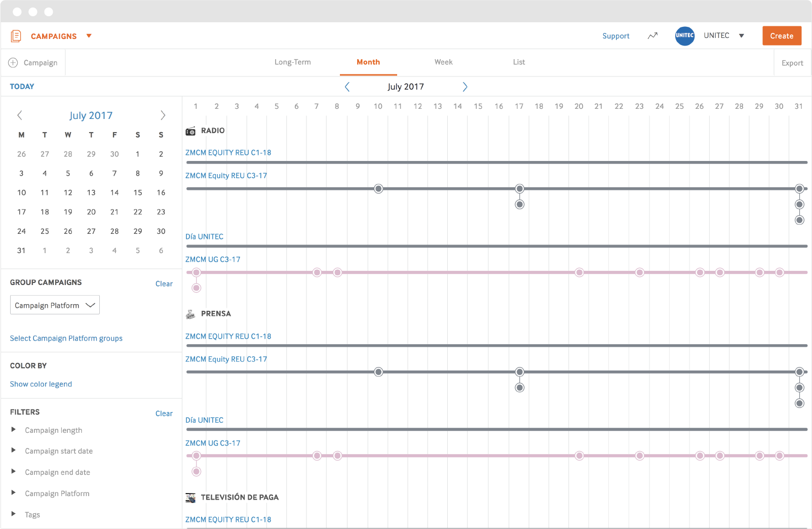The image size is (812, 529).
Task: Go to previous month in timeline header
Action: [347, 87]
